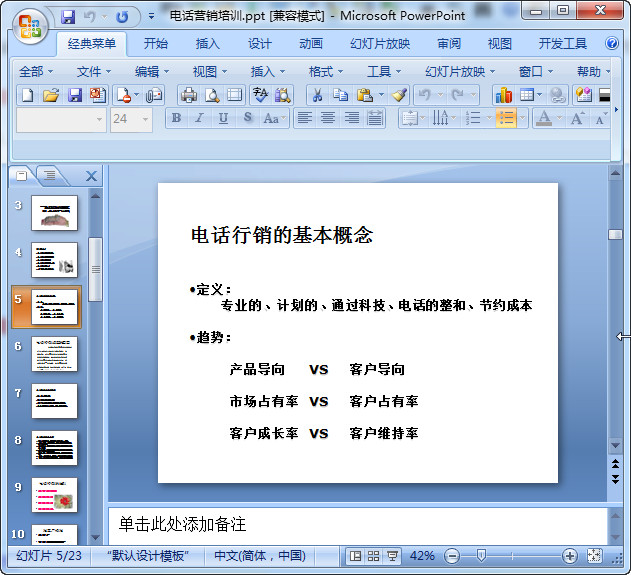Switch to the 设计 ribbon tab
Viewport: 631px width, 575px height.
(x=260, y=43)
